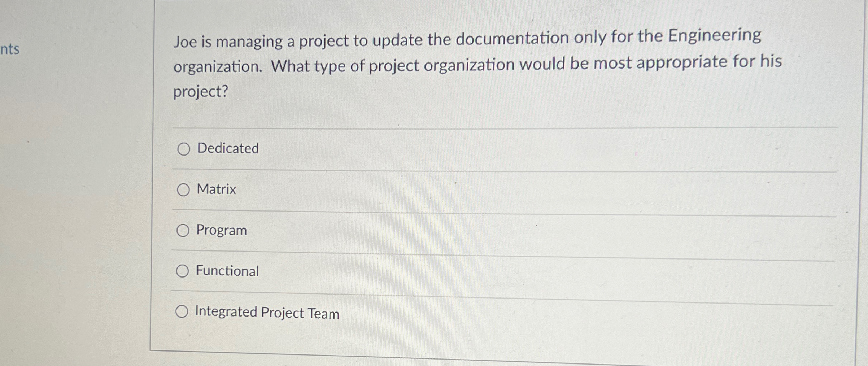
Task: Click the Matrix option label
Action: [x=216, y=189]
